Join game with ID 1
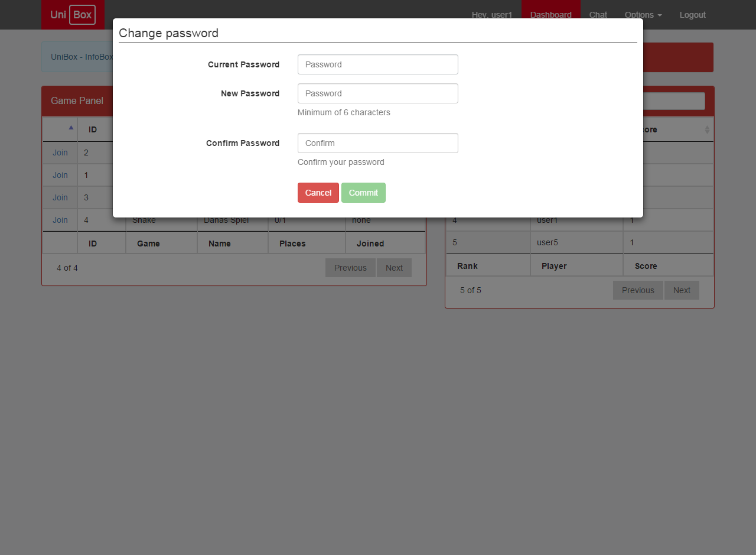 coord(60,175)
